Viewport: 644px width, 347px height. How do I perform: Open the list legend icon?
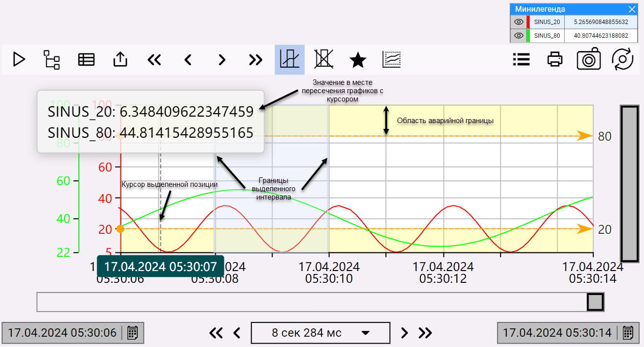[521, 59]
